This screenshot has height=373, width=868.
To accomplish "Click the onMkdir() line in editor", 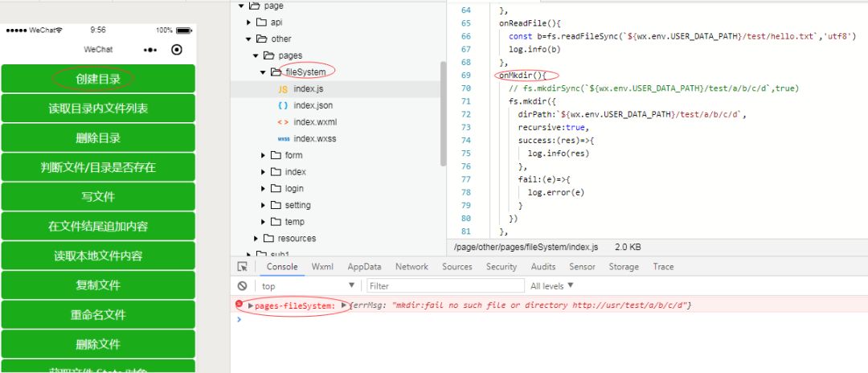I will pos(522,76).
